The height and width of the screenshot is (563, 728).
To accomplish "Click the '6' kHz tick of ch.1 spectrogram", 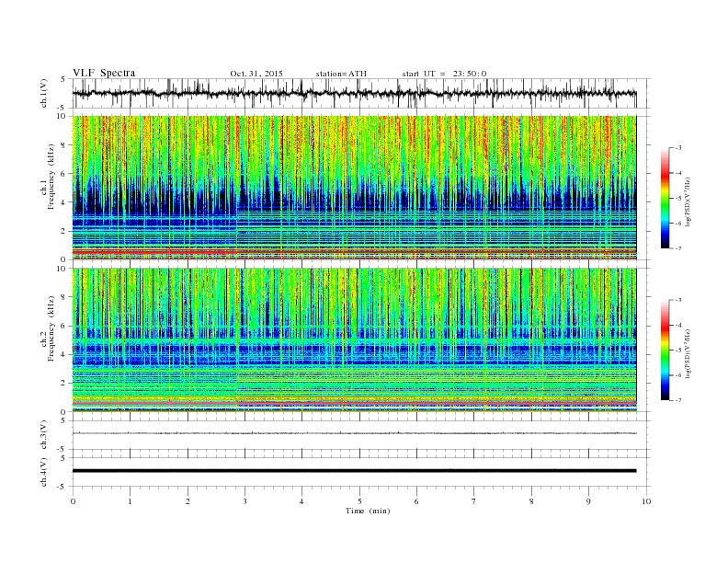I will click(64, 174).
